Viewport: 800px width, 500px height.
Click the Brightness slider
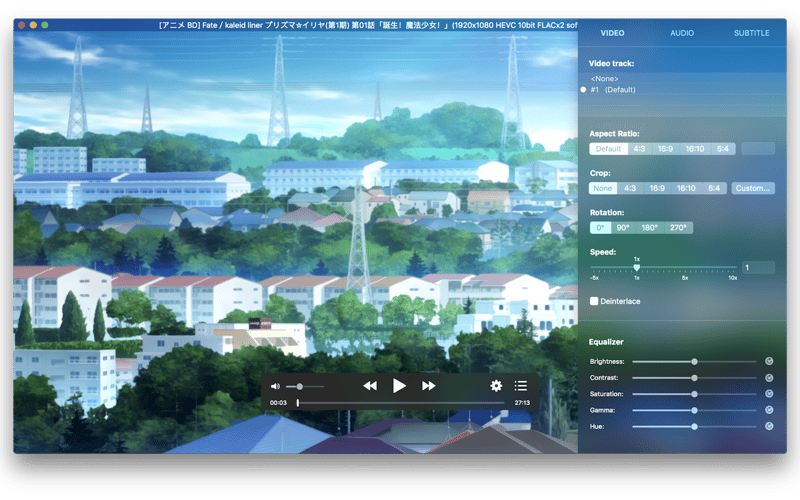[x=694, y=361]
